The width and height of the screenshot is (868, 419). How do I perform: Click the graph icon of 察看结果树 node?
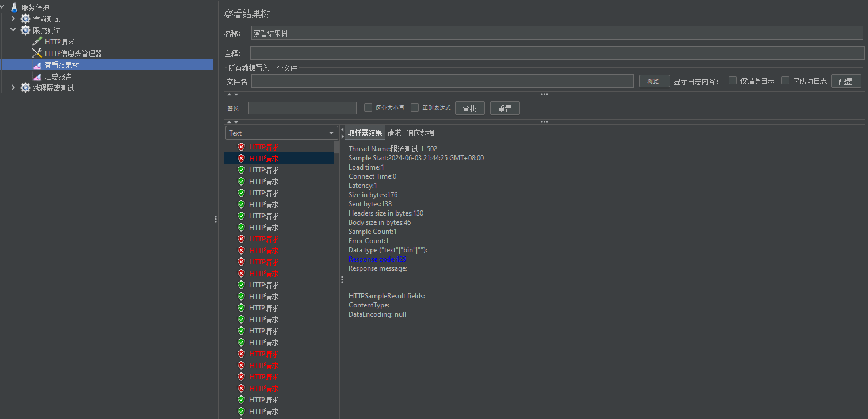click(37, 65)
